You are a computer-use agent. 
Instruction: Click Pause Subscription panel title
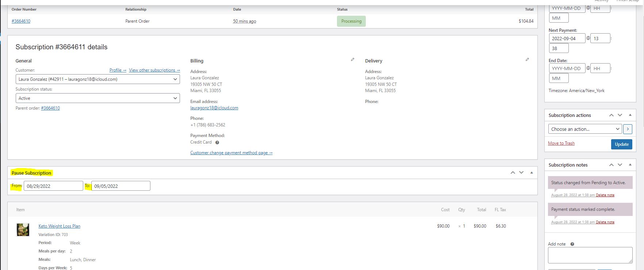(x=31, y=173)
